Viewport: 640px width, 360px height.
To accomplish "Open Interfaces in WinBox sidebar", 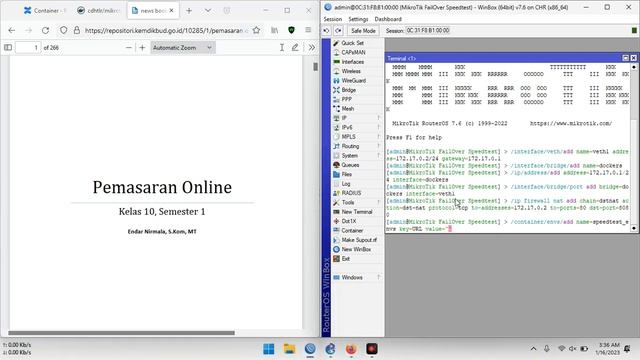I will coord(353,62).
